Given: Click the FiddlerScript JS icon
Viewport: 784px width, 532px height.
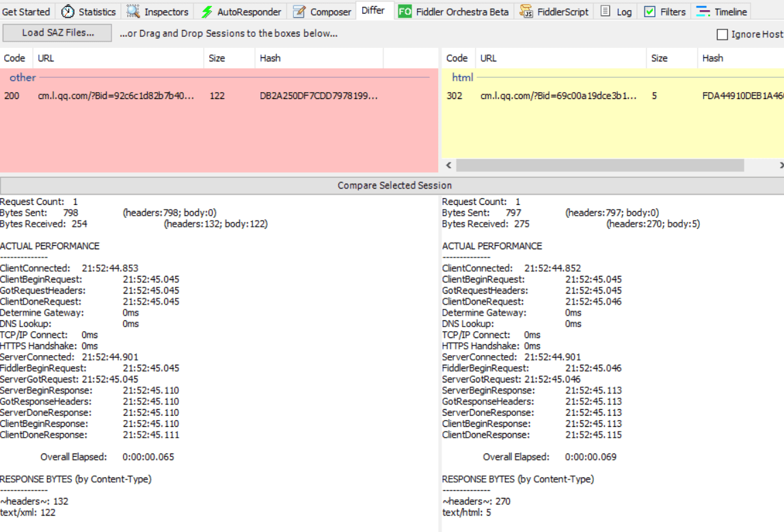Looking at the screenshot, I should [526, 11].
